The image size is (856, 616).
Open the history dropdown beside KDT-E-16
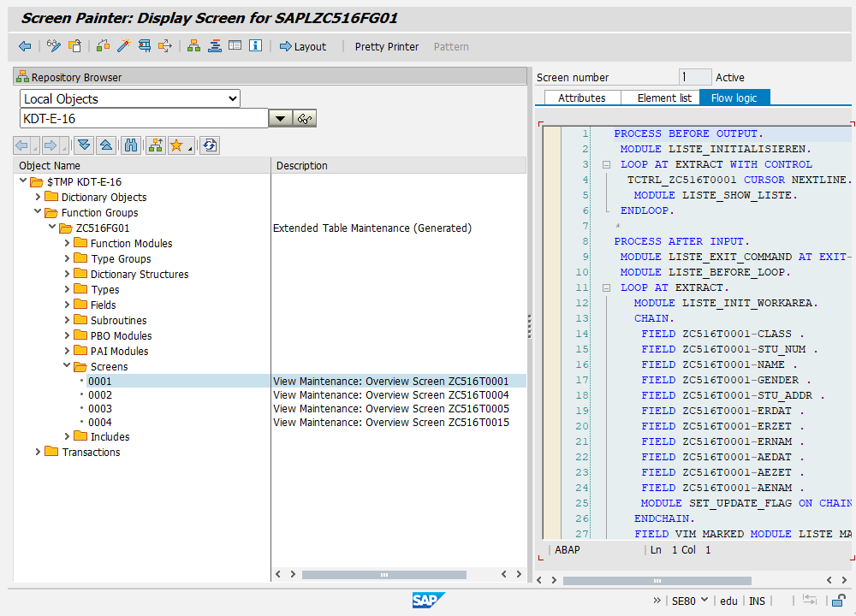pos(281,118)
